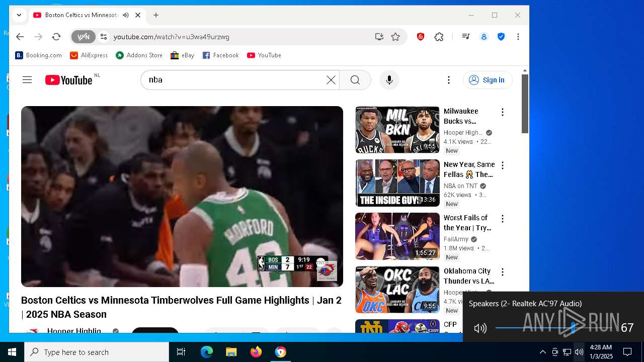This screenshot has height=362, width=644.
Task: Open the red shield ad blocker extension
Action: pos(421,37)
